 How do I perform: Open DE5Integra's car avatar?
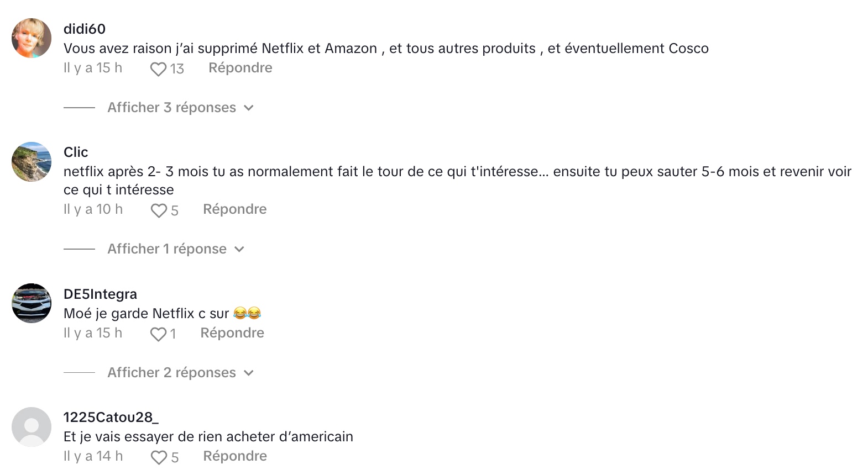32,303
